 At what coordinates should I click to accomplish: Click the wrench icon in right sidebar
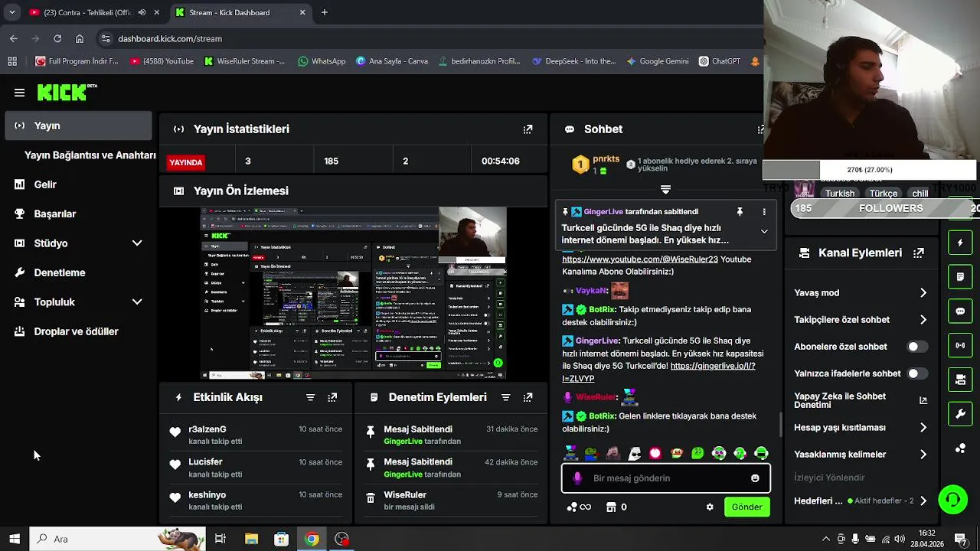(960, 414)
